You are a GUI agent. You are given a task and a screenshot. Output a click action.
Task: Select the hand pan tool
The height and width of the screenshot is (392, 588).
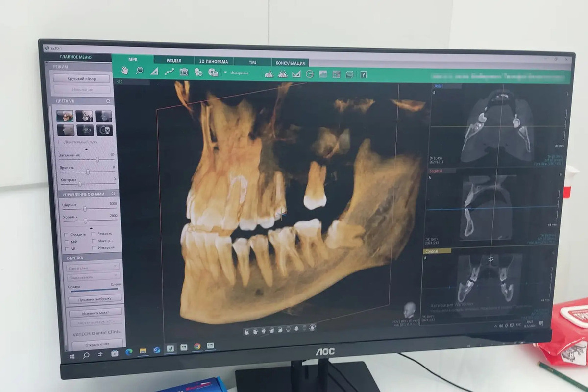[124, 71]
